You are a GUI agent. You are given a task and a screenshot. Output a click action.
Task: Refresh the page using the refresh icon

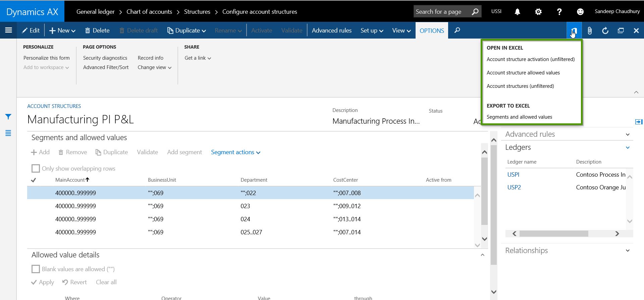[605, 31]
